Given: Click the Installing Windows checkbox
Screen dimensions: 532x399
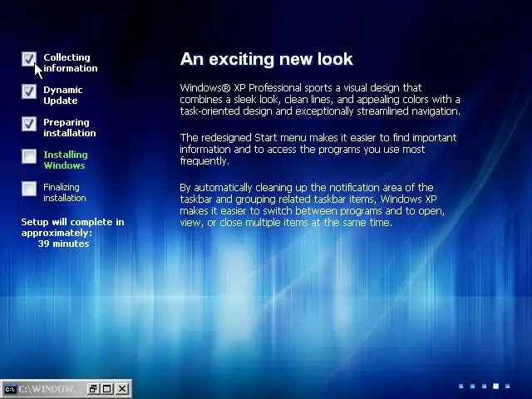Looking at the screenshot, I should click(x=29, y=156).
